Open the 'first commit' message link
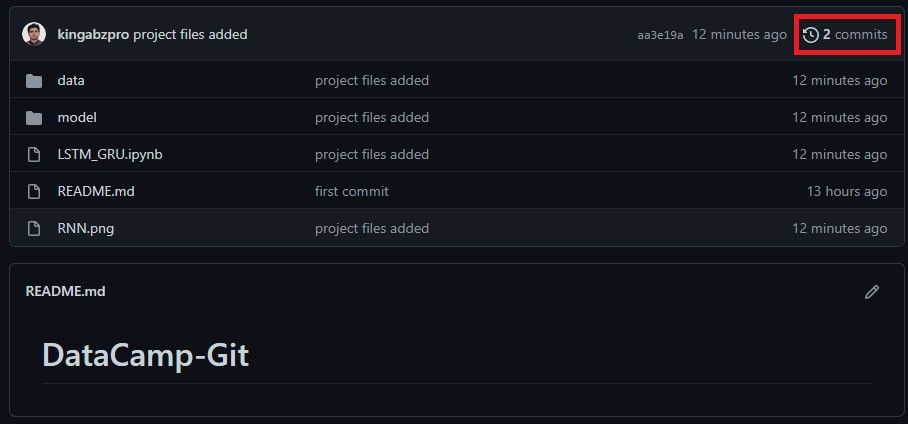This screenshot has height=424, width=908. 351,192
